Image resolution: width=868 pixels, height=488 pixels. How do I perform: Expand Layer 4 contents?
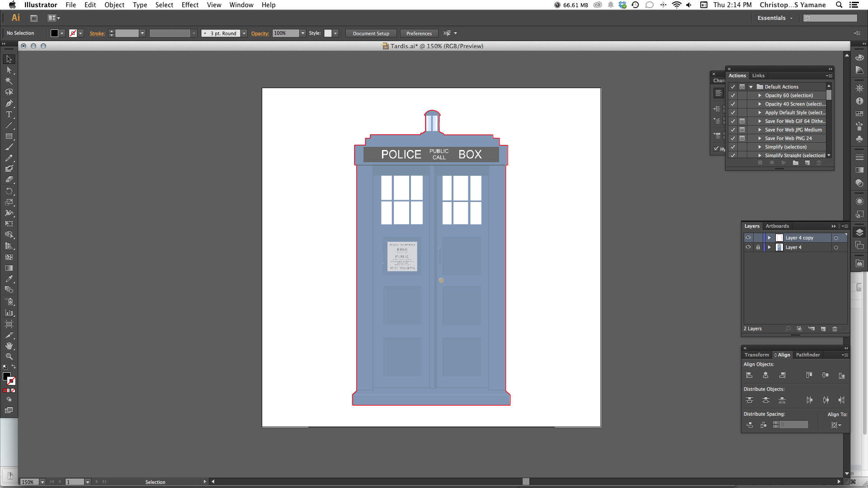[x=769, y=247]
